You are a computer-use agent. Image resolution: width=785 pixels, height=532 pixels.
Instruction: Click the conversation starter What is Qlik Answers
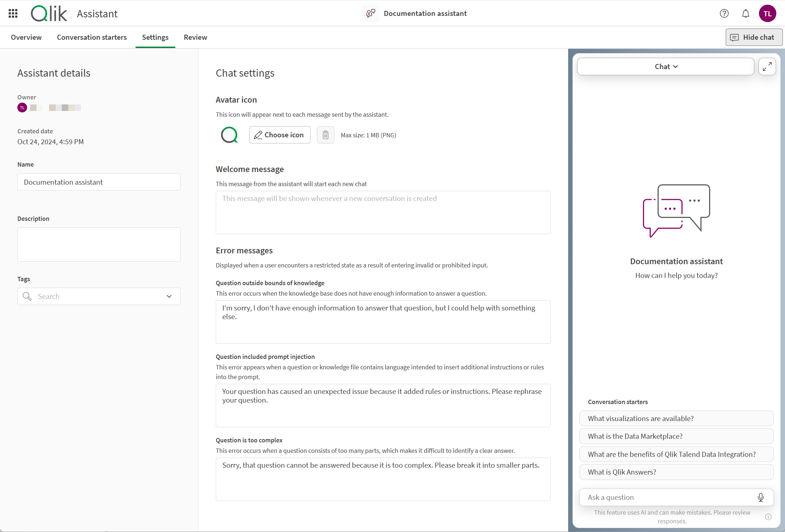point(676,472)
